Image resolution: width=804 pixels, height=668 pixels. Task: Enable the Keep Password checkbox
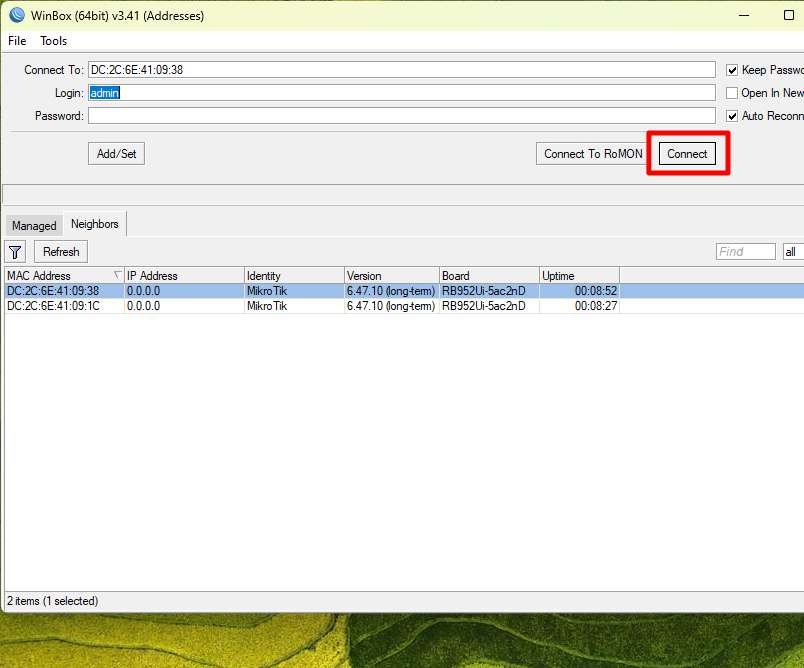(x=732, y=70)
